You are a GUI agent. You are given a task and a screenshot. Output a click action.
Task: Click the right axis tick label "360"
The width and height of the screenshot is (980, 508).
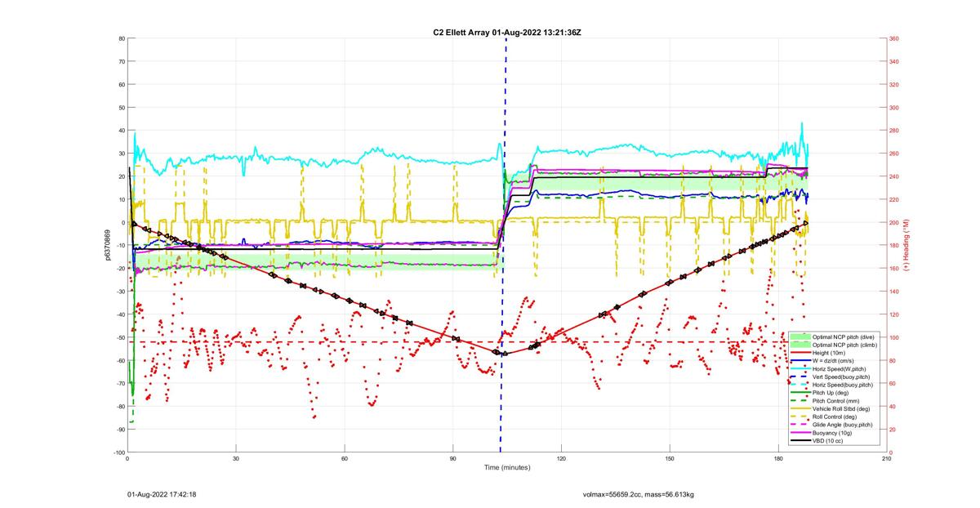(x=894, y=38)
